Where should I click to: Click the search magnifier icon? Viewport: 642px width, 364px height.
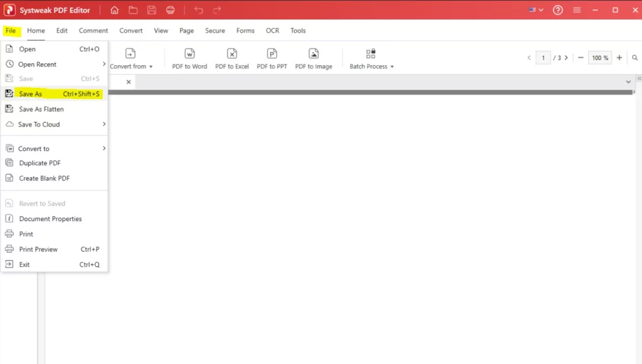pos(634,58)
